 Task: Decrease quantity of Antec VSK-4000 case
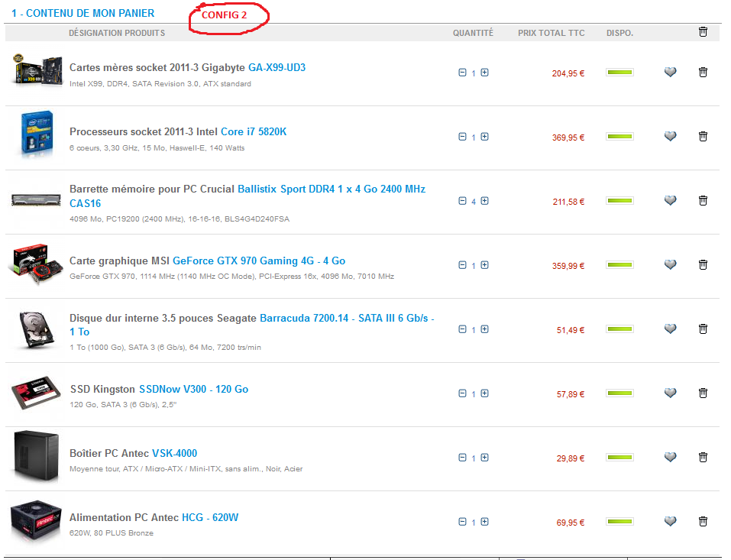click(x=462, y=458)
